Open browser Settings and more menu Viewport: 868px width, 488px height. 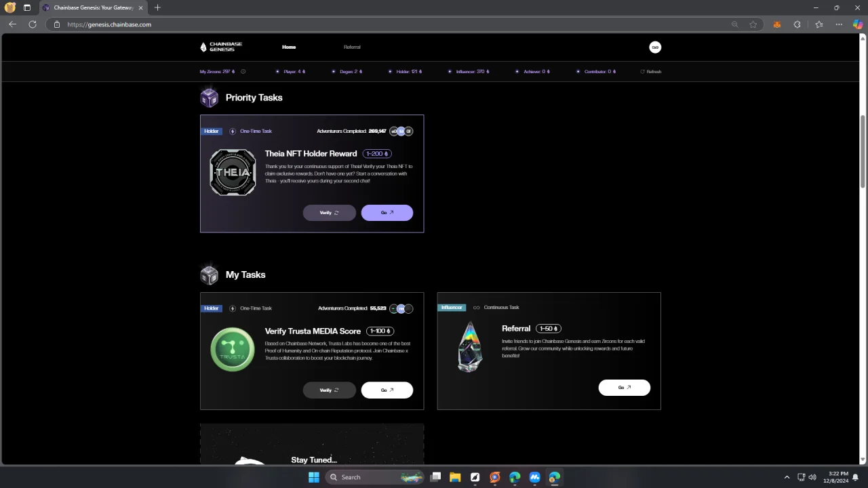(839, 24)
